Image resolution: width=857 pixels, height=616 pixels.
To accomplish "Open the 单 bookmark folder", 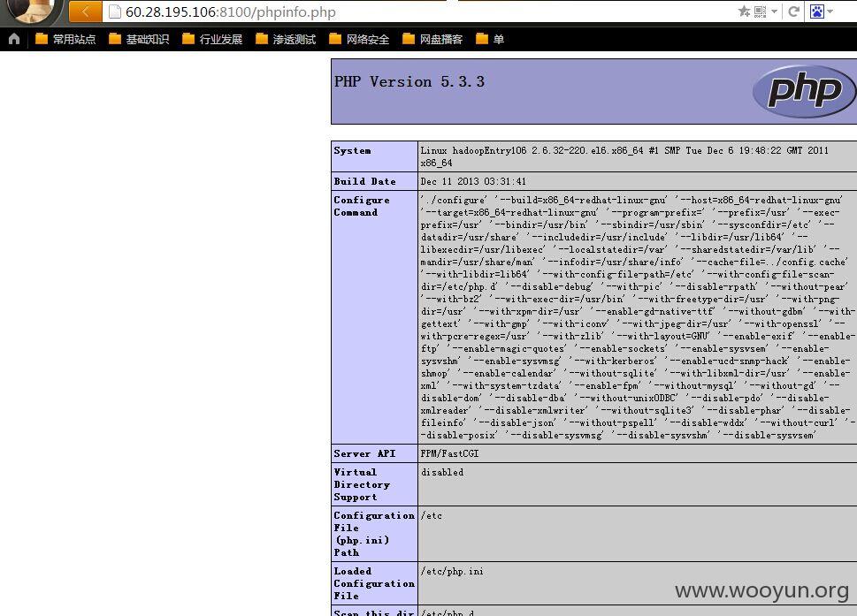I will [x=490, y=39].
